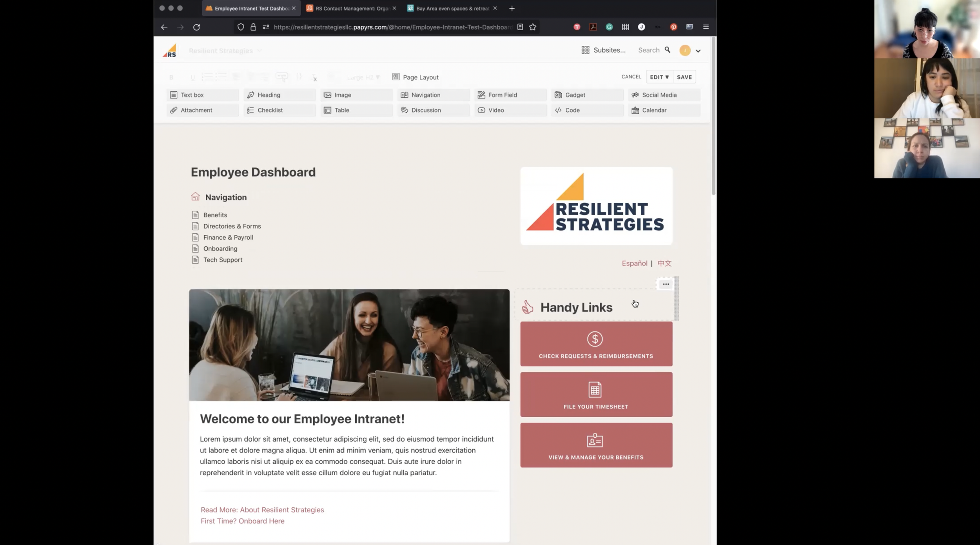The height and width of the screenshot is (545, 980).
Task: Open the Handy Links three-dot options
Action: coord(666,284)
